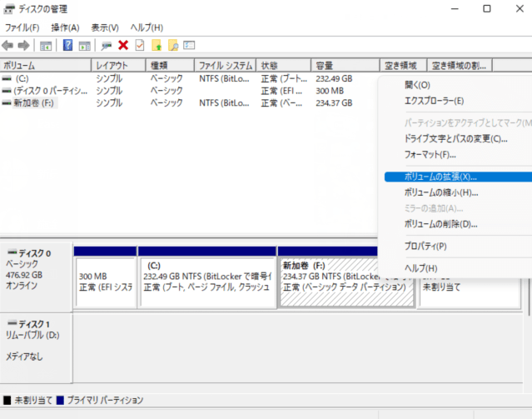
Task: Click ボリュームの拡張(X)... highlighted entry
Action: (458, 177)
